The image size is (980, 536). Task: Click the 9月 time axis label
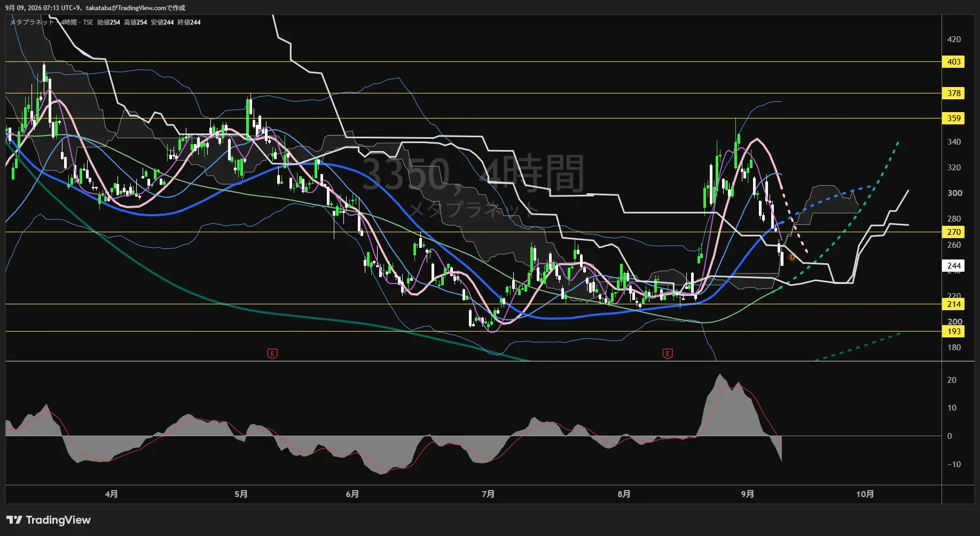748,494
